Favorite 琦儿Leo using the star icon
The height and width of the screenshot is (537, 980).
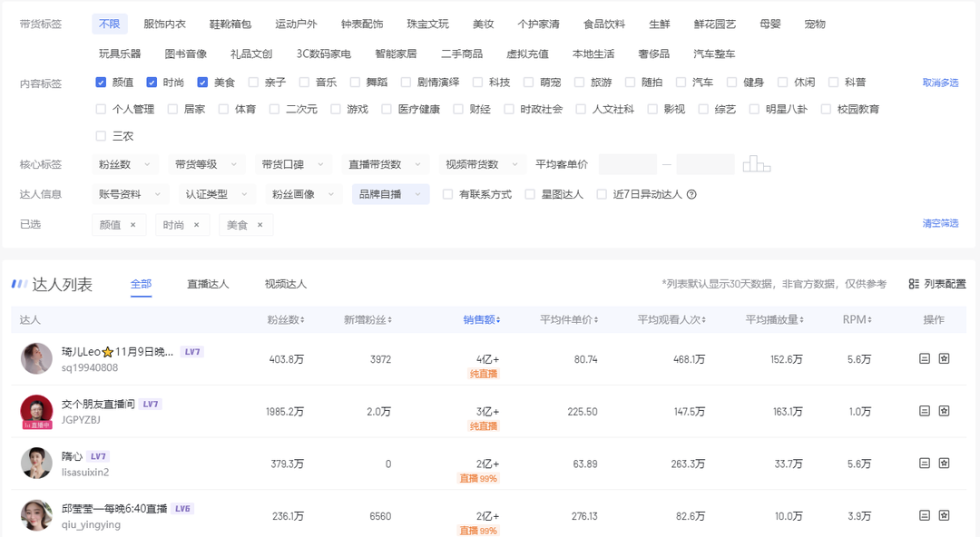coord(944,358)
